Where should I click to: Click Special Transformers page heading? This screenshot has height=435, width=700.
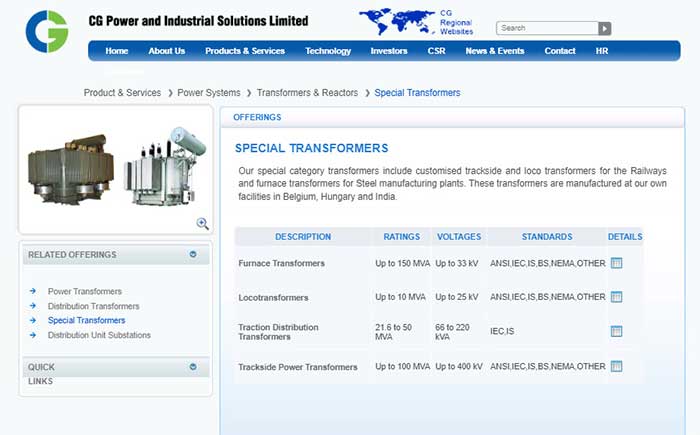click(x=311, y=148)
